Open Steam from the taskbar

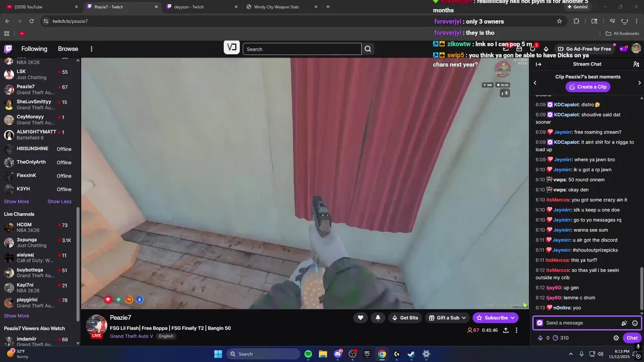tap(411, 354)
